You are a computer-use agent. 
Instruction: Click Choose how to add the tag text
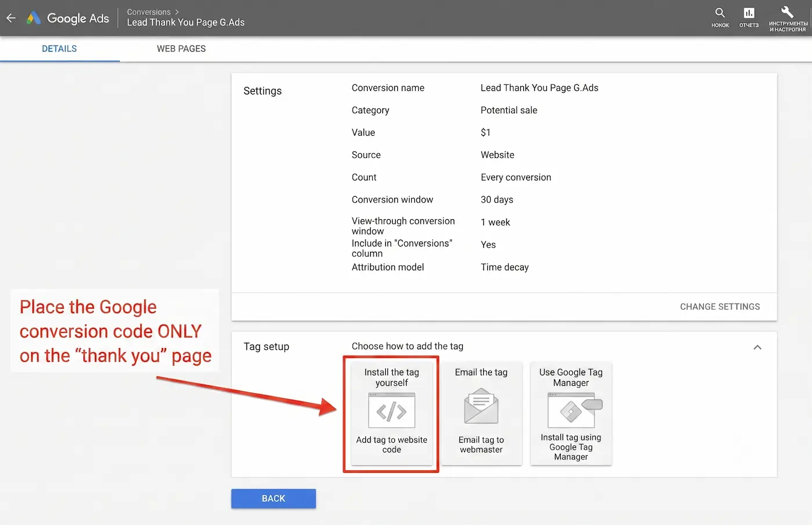(x=407, y=346)
